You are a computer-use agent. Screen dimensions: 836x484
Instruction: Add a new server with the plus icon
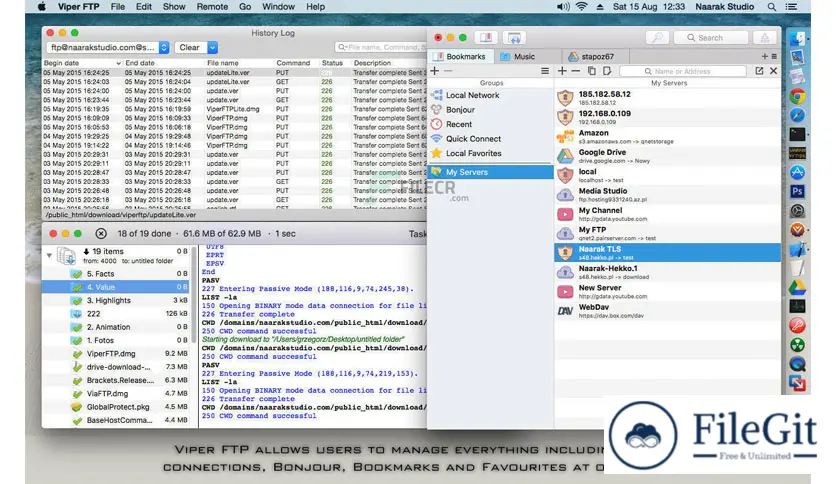click(562, 71)
